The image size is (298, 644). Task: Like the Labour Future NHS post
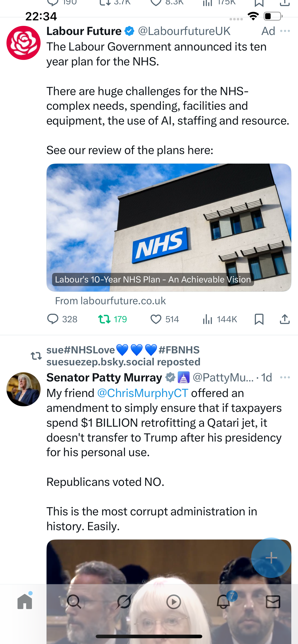pyautogui.click(x=156, y=319)
